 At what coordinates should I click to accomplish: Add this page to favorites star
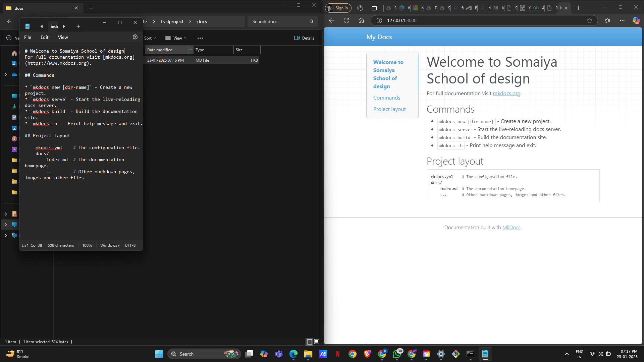coord(590,20)
